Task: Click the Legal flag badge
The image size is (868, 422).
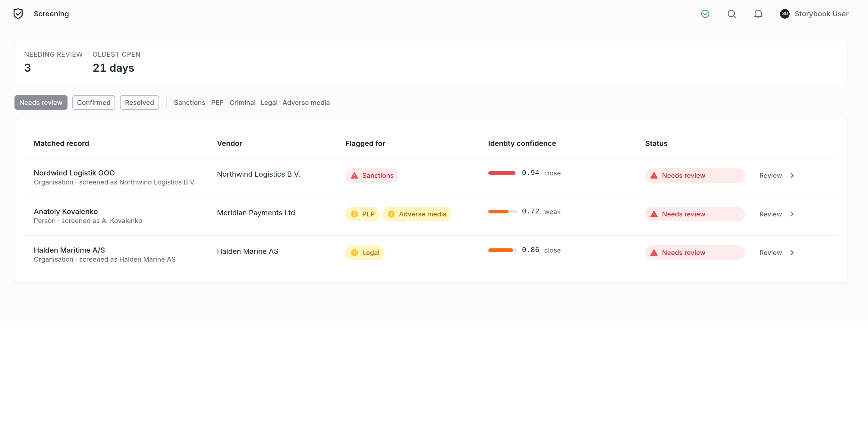Action: (x=365, y=253)
